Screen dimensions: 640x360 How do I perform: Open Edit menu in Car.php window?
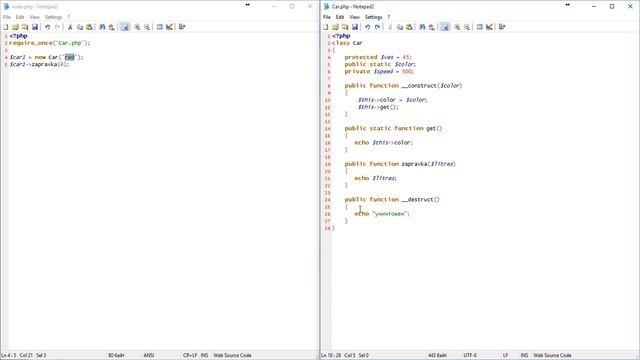pyautogui.click(x=340, y=17)
